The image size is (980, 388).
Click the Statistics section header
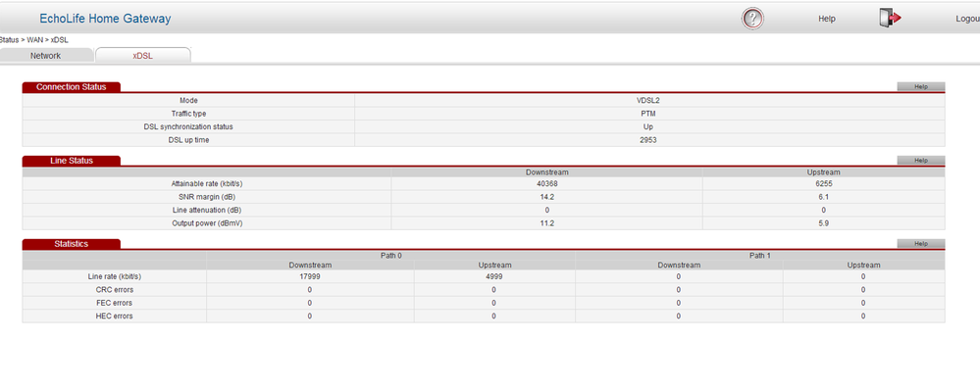point(72,244)
